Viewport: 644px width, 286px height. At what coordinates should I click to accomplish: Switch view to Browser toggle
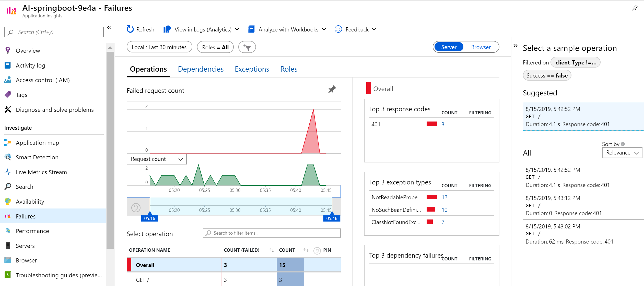point(481,47)
